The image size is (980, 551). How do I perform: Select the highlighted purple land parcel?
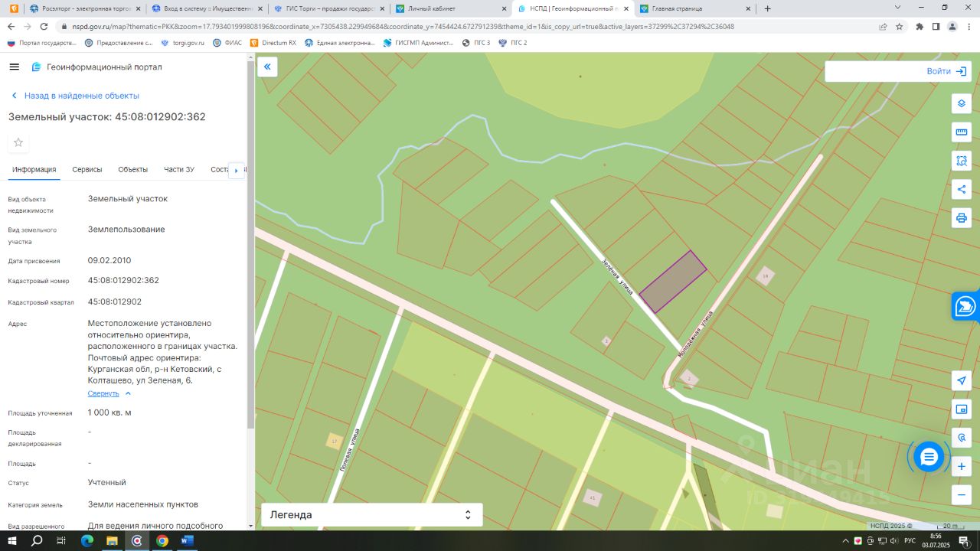point(673,282)
